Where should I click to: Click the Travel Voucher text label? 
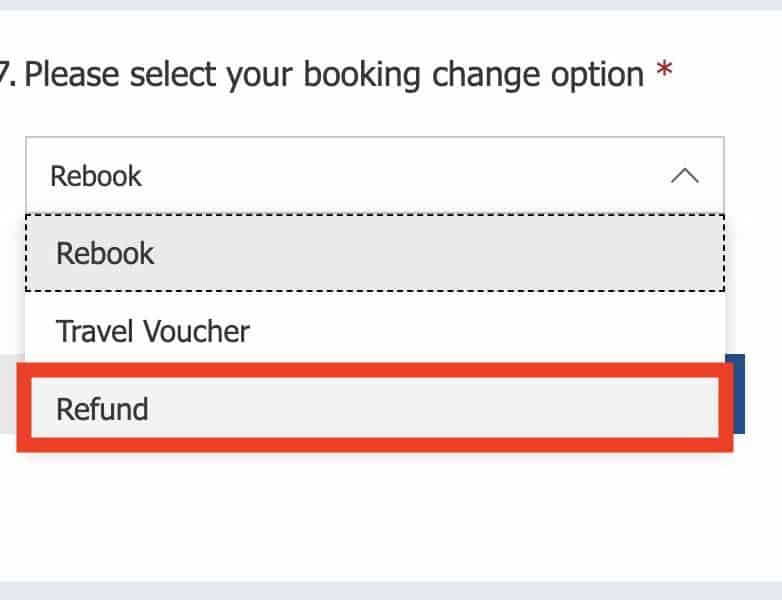coord(153,331)
